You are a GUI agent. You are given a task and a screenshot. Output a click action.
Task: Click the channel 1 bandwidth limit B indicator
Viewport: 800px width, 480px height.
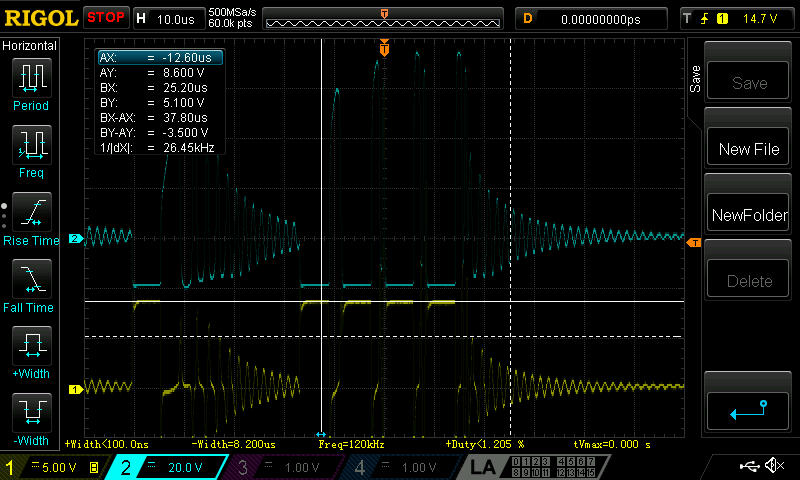click(x=94, y=467)
